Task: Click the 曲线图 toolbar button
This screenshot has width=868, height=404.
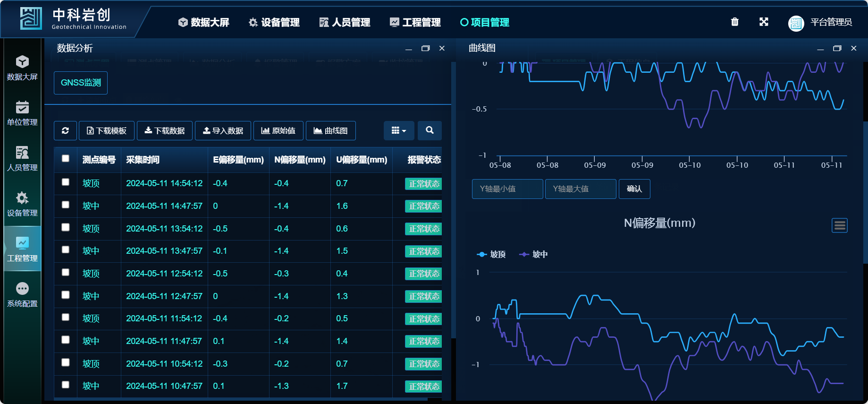Action: [x=331, y=131]
